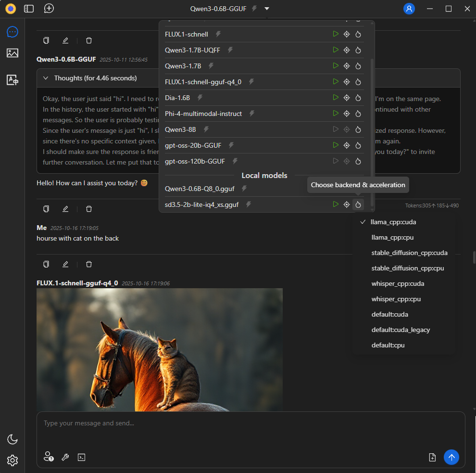Click the send message arrow button
The image size is (476, 473).
(x=451, y=457)
